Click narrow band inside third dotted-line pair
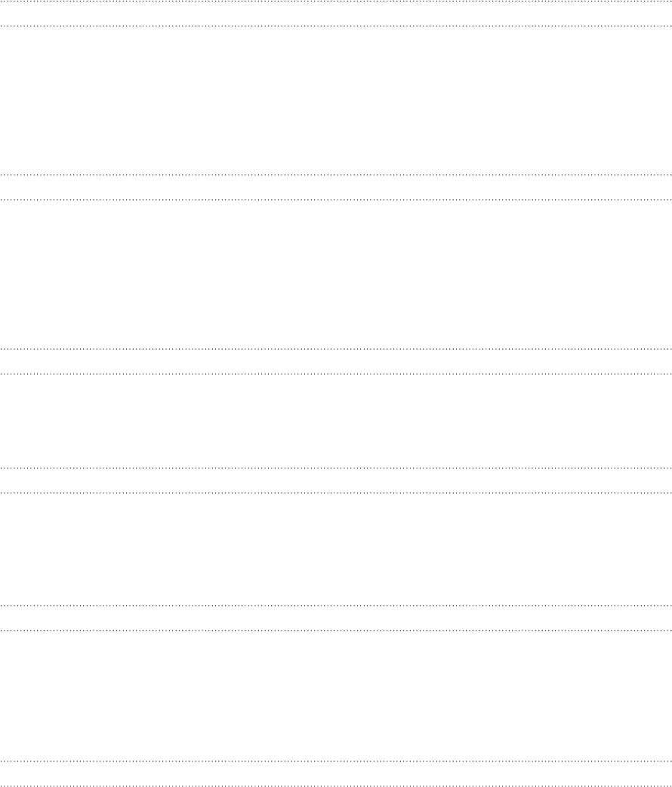Screen dimensions: 672x787 point(336,361)
